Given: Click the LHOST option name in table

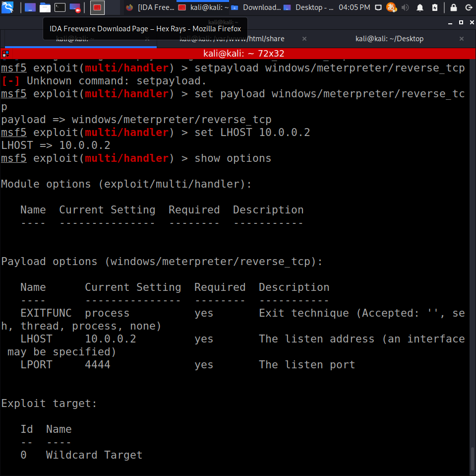Looking at the screenshot, I should (36, 339).
